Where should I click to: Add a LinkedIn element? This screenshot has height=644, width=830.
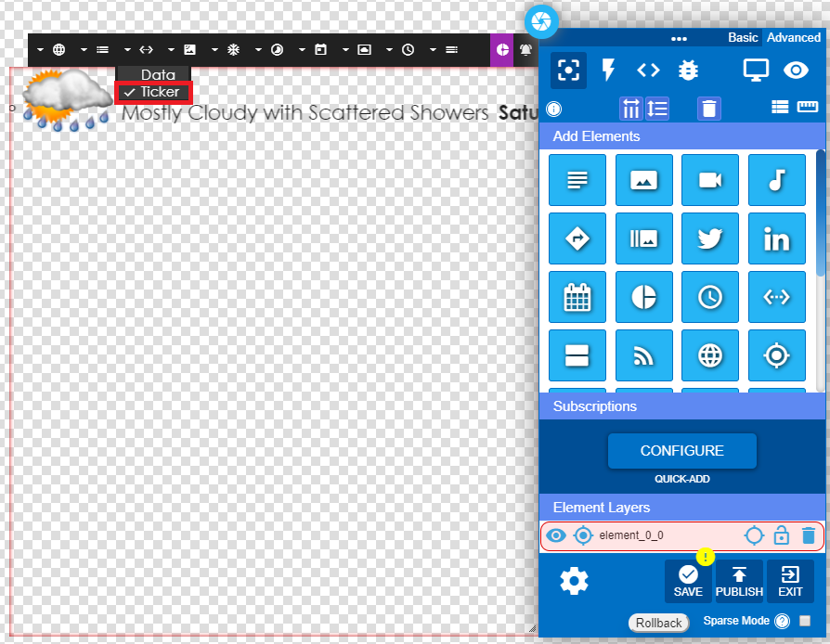point(776,238)
